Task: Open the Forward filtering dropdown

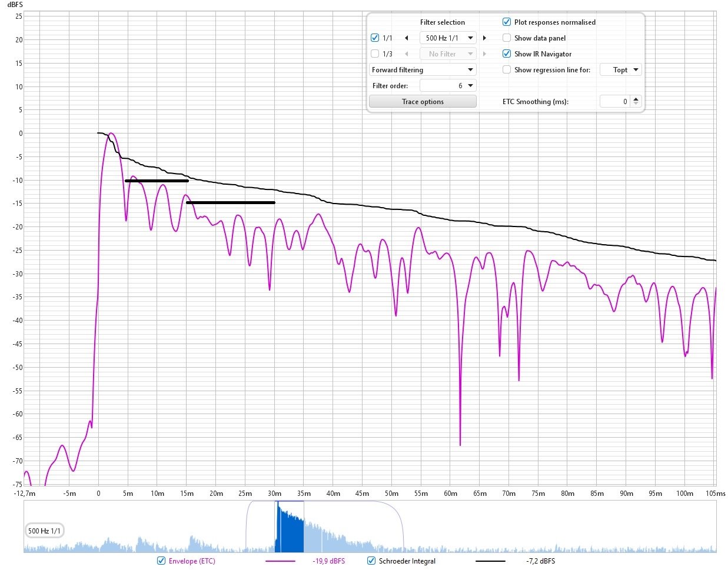Action: click(423, 70)
